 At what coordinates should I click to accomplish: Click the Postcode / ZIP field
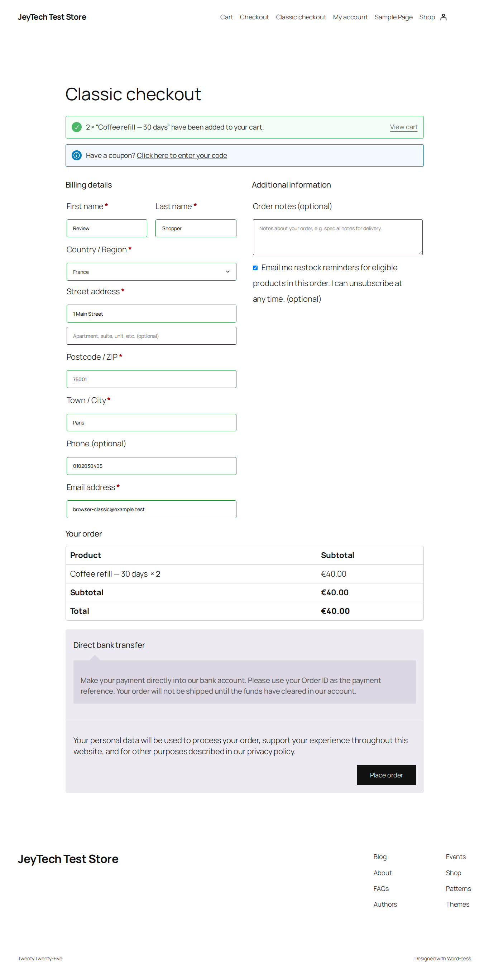coord(151,379)
